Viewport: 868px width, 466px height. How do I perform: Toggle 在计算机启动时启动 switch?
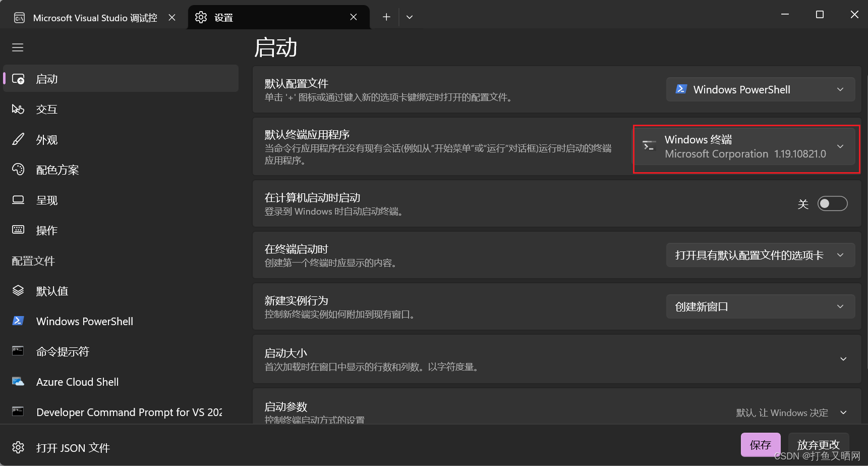[x=832, y=203]
